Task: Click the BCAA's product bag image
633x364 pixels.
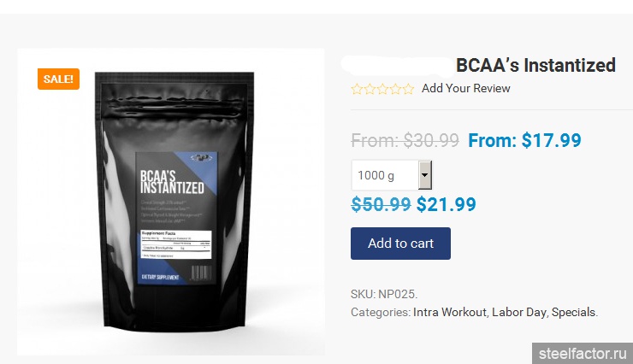Action: (x=175, y=200)
